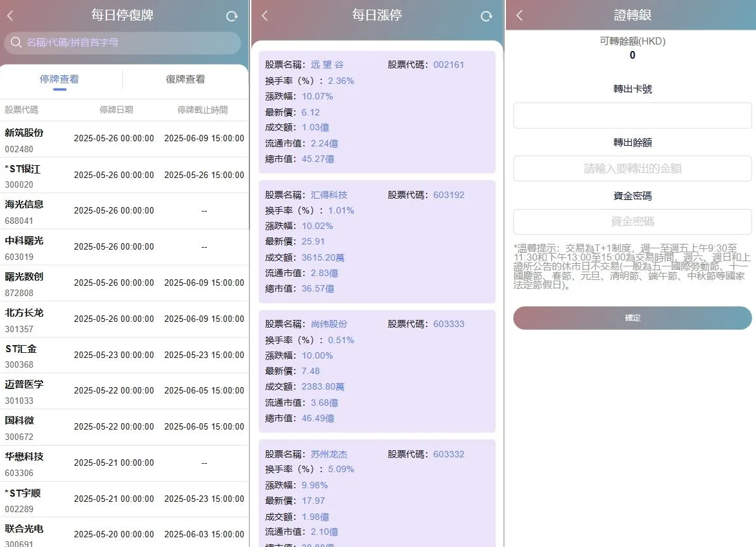Viewport: 756px width, 547px height.
Task: Tap the back arrow on 每日漲停 screen
Action: (x=264, y=14)
